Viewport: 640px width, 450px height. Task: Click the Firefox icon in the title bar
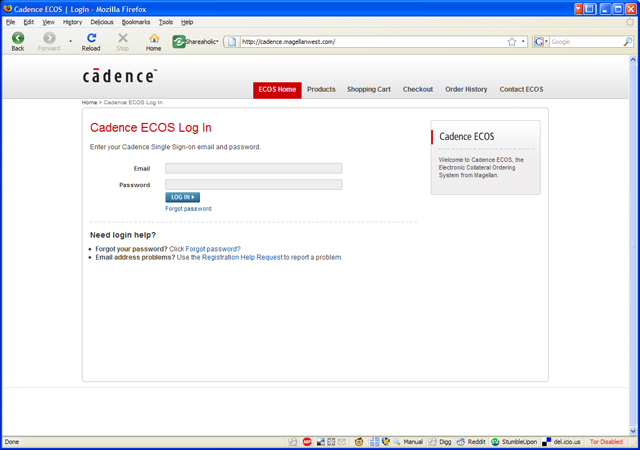[7, 9]
